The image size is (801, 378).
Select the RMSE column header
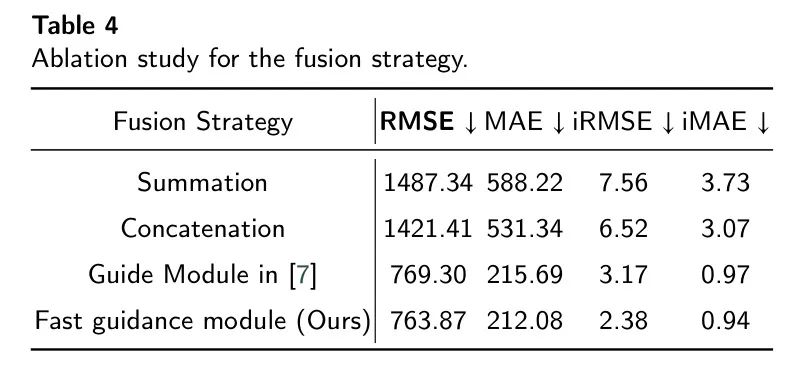tap(428, 122)
